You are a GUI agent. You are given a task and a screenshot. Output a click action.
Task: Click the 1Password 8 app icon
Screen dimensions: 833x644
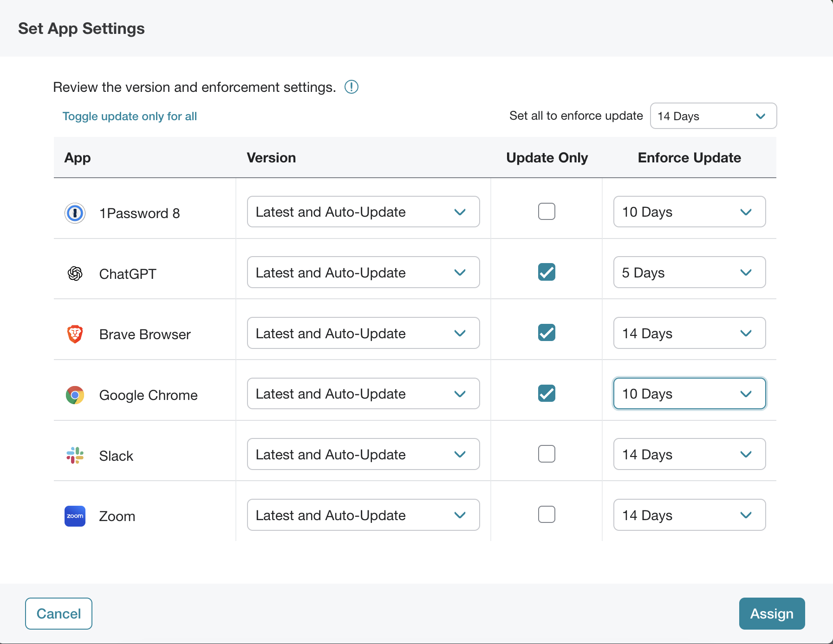coord(75,213)
